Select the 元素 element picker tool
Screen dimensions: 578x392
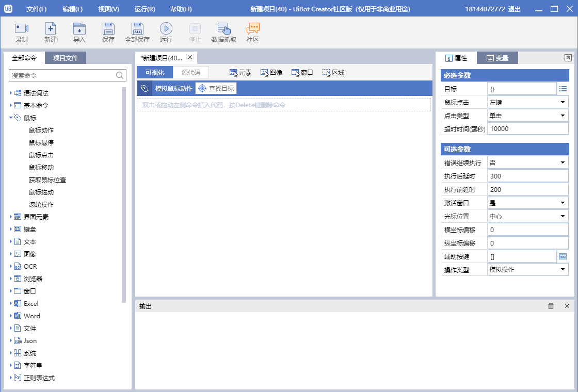pyautogui.click(x=240, y=73)
